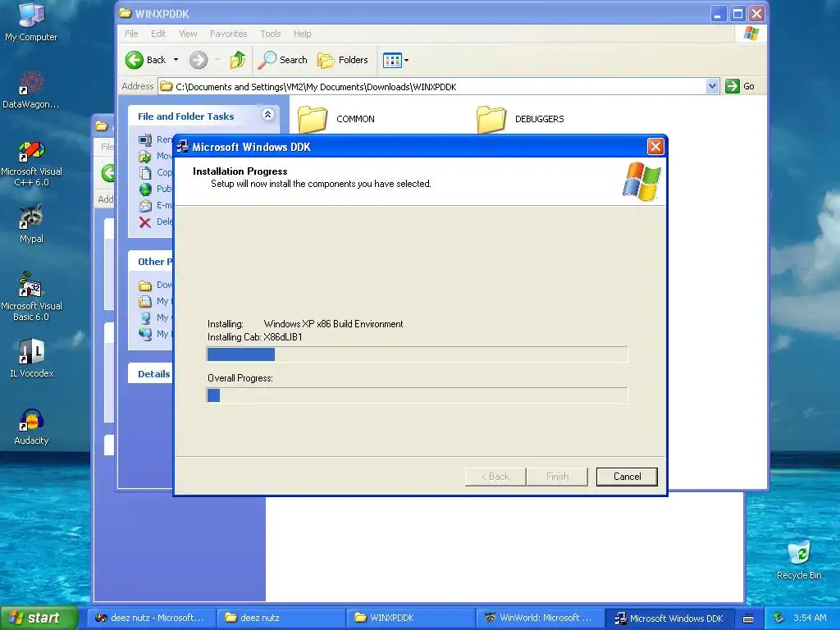Click the Rename task icon in sidebar
This screenshot has height=630, width=840.
coord(145,139)
